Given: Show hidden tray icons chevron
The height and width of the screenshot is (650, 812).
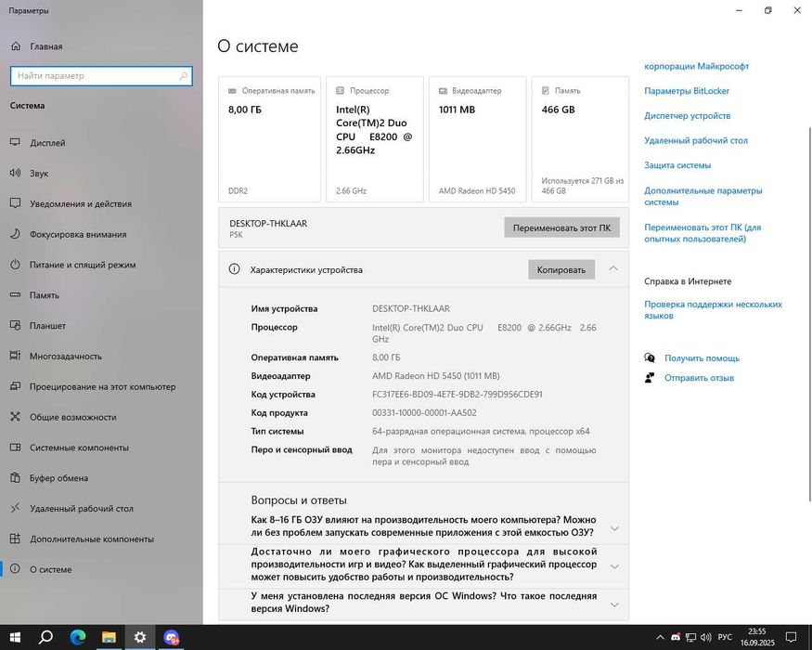Looking at the screenshot, I should 660,637.
